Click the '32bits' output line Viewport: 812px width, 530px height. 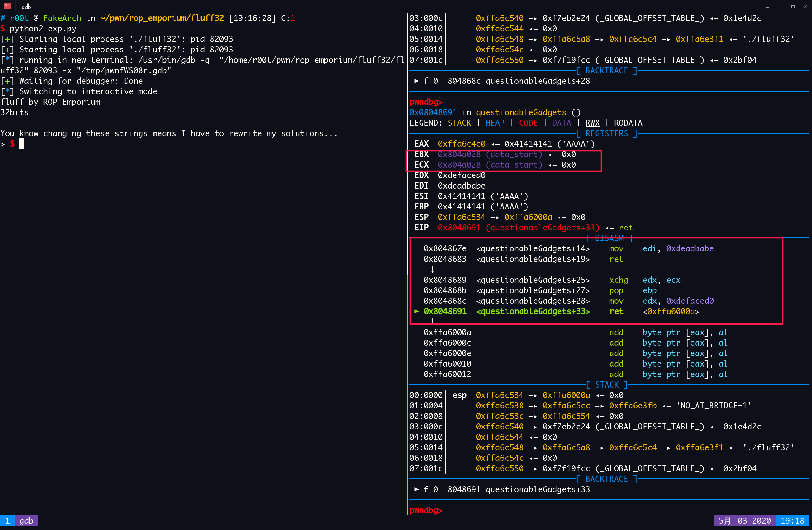(14, 112)
